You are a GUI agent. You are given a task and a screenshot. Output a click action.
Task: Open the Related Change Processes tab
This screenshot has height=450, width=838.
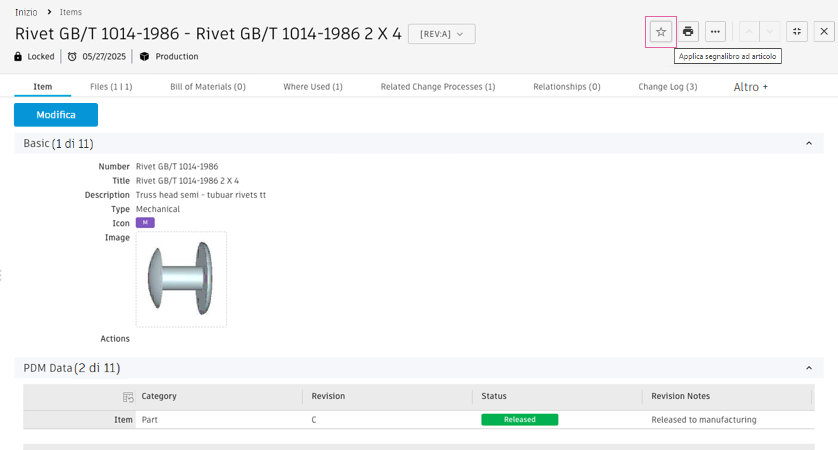click(438, 87)
